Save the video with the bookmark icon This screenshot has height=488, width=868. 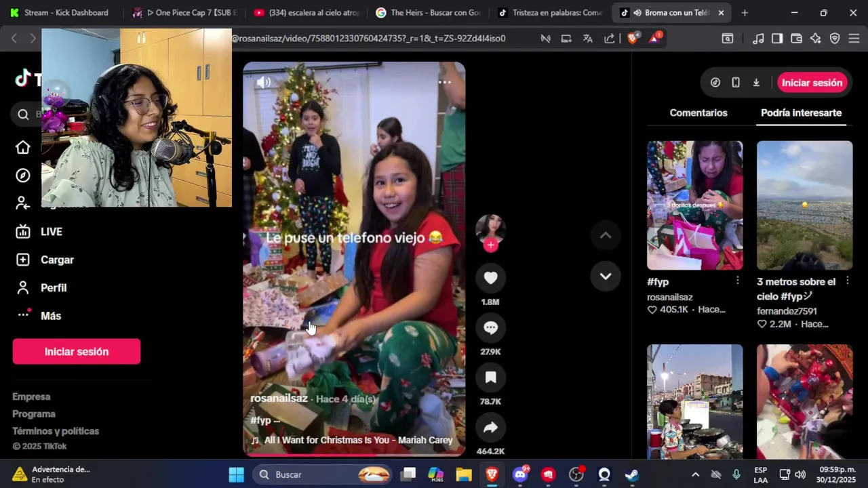[x=490, y=378]
